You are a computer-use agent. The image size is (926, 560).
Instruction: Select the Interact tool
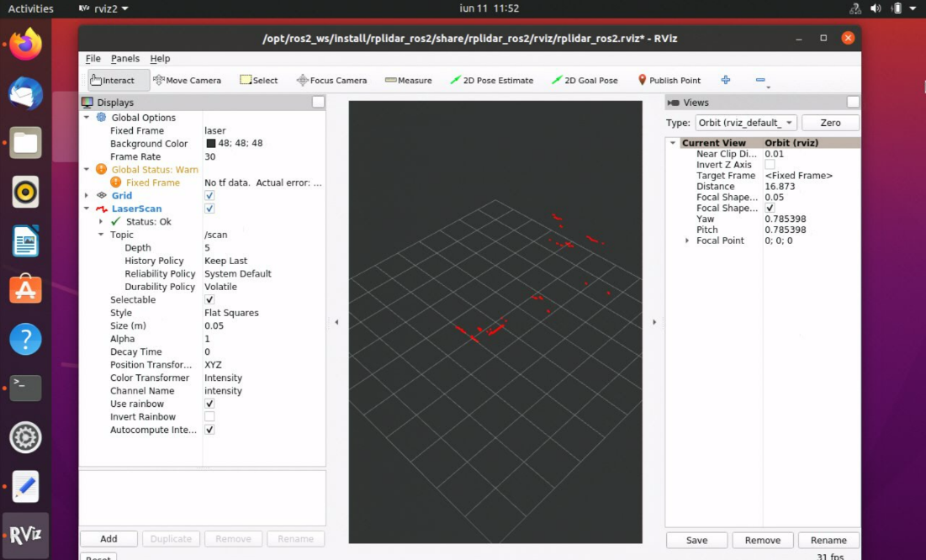pyautogui.click(x=113, y=81)
